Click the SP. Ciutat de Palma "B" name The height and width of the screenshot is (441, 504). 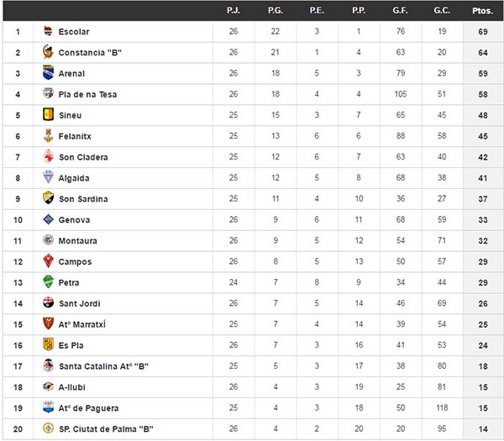106,429
